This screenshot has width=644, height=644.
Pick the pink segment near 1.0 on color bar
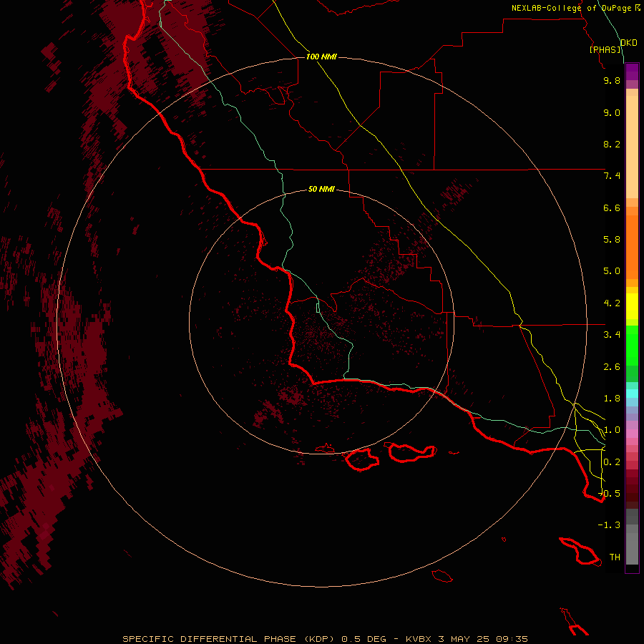pos(632,434)
